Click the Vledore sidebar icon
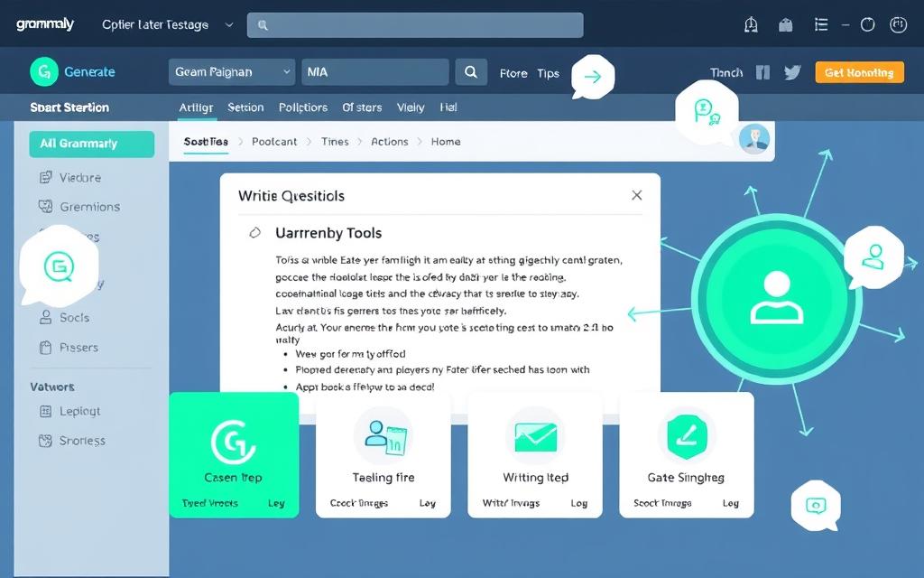This screenshot has width=924, height=578. [x=45, y=177]
